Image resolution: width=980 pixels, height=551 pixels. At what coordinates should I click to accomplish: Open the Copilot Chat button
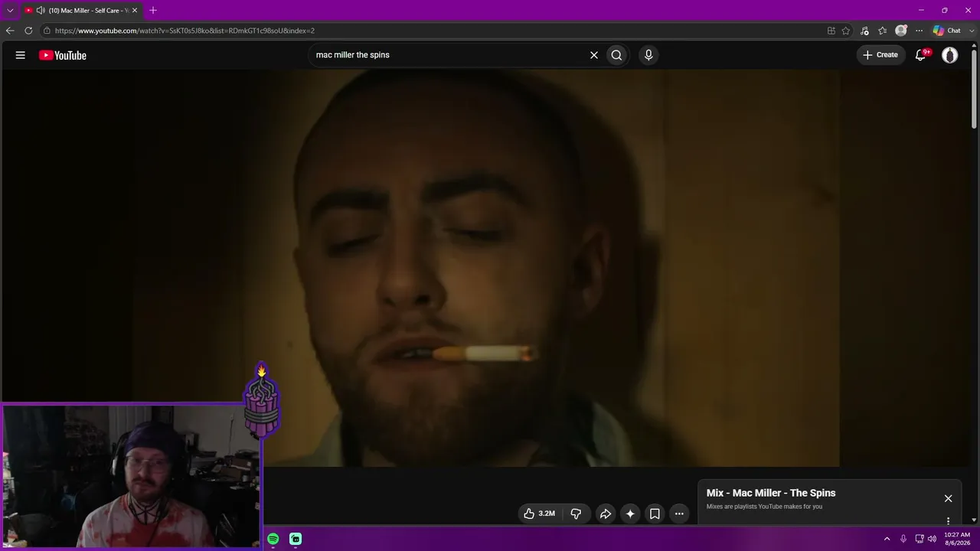pos(947,31)
